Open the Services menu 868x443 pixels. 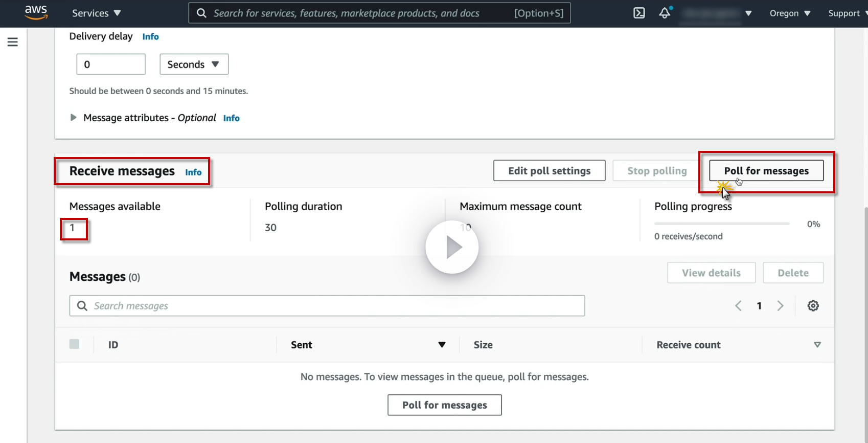pyautogui.click(x=96, y=13)
